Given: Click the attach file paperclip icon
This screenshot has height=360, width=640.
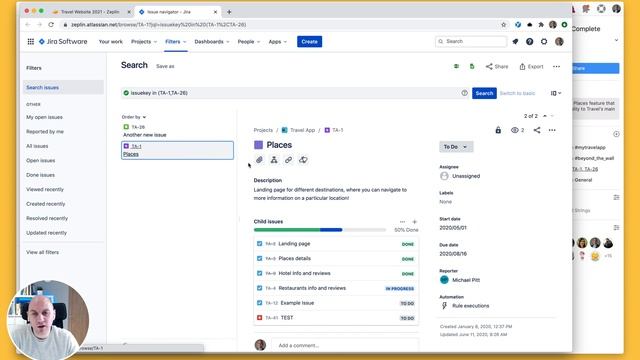Looking at the screenshot, I should (259, 160).
